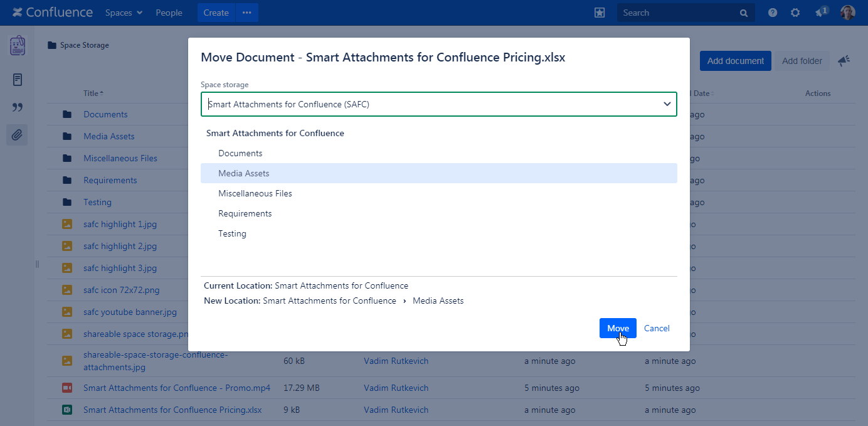Open the Spaces dropdown menu
The width and height of the screenshot is (868, 426).
[124, 13]
